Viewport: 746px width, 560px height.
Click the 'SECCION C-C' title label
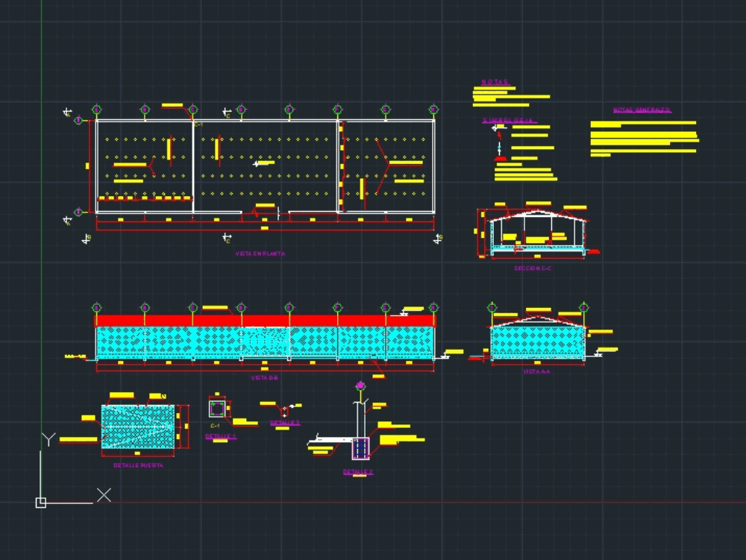point(532,268)
